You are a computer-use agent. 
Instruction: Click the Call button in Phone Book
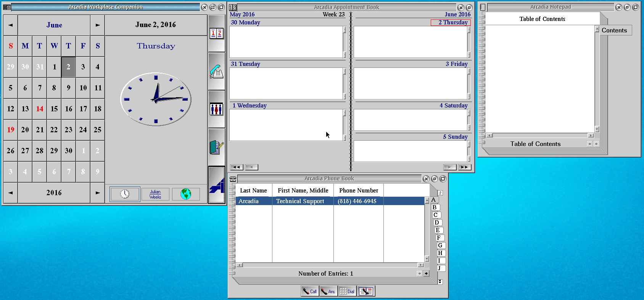pyautogui.click(x=309, y=291)
